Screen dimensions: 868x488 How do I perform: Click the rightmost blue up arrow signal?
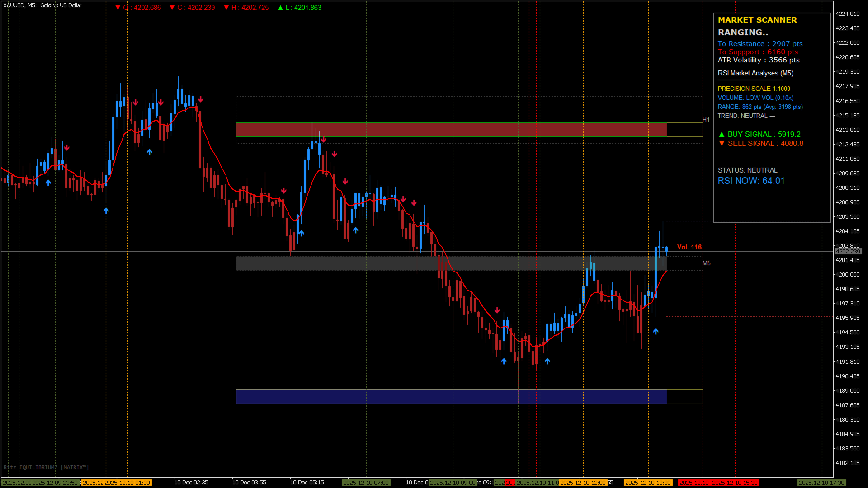pyautogui.click(x=656, y=331)
